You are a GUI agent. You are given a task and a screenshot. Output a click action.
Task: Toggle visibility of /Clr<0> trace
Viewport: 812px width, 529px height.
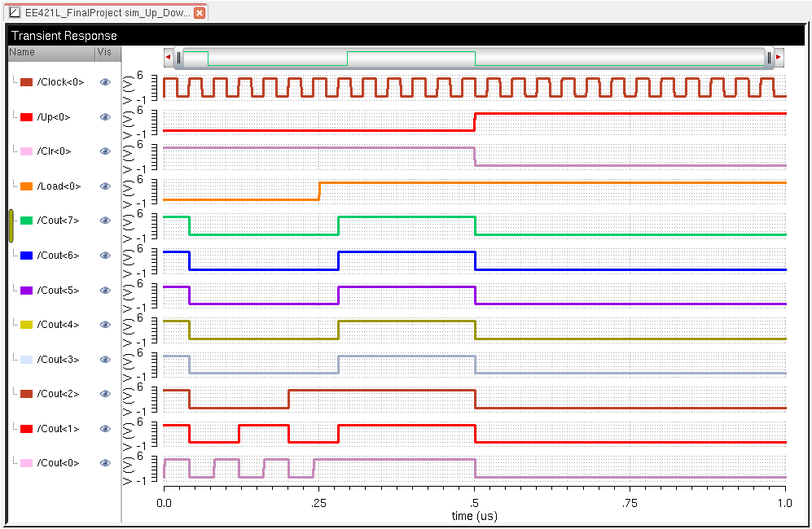pos(105,151)
